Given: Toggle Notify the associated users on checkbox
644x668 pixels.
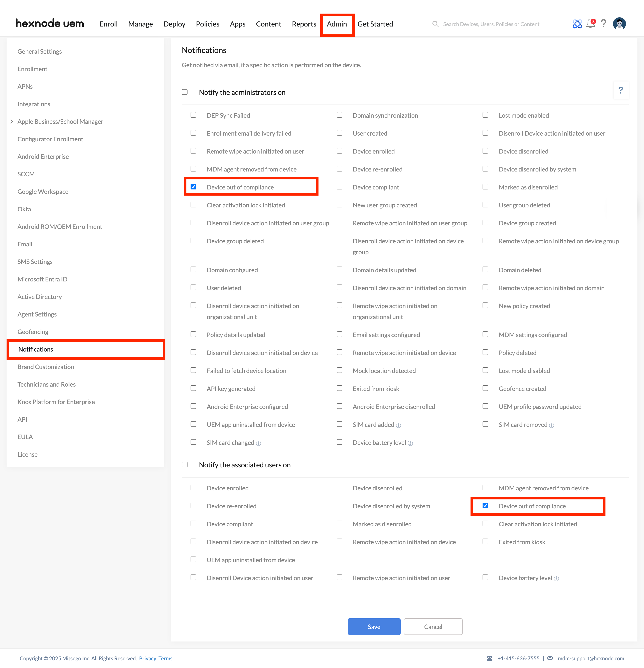Looking at the screenshot, I should click(185, 465).
